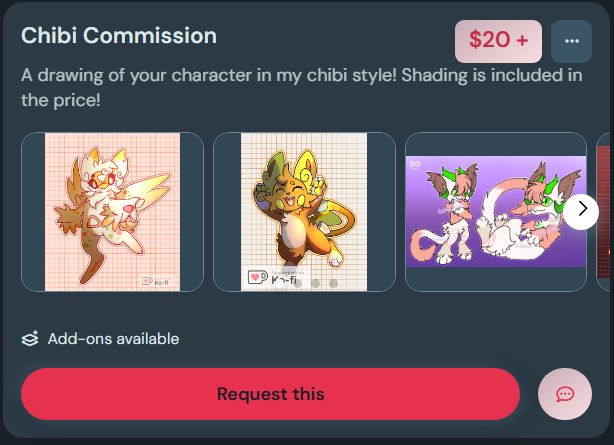614x445 pixels.
Task: Open the purple background pink creatures thumbnail
Action: tap(496, 212)
